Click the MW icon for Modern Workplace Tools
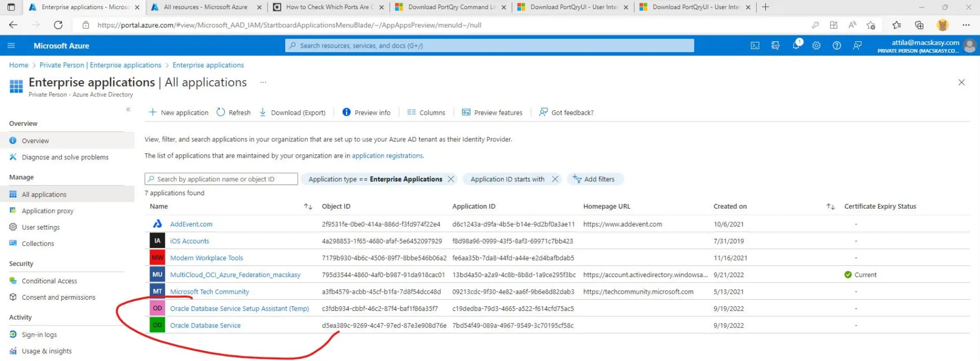 157,258
